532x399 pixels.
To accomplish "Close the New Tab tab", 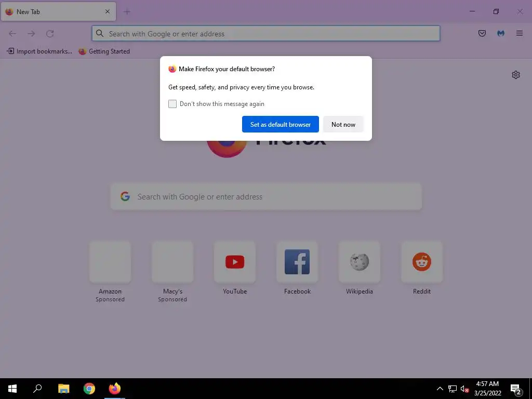I will (107, 11).
